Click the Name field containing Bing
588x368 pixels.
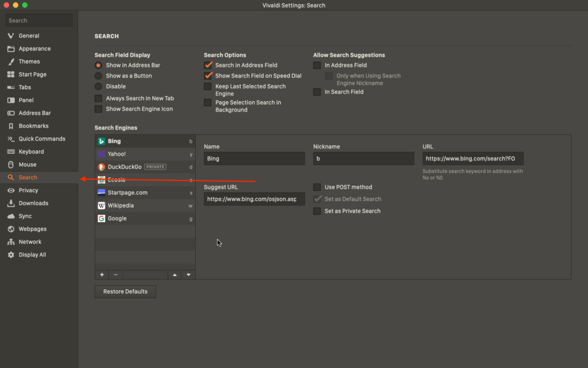[x=254, y=159]
